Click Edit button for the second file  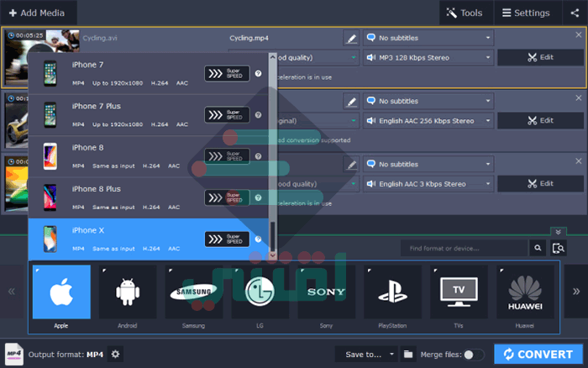pyautogui.click(x=540, y=120)
